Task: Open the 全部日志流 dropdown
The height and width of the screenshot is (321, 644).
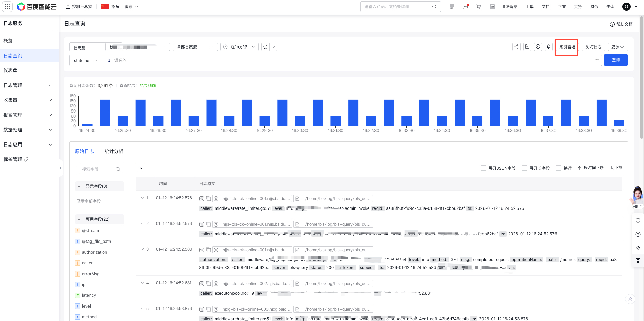Action: (x=195, y=47)
